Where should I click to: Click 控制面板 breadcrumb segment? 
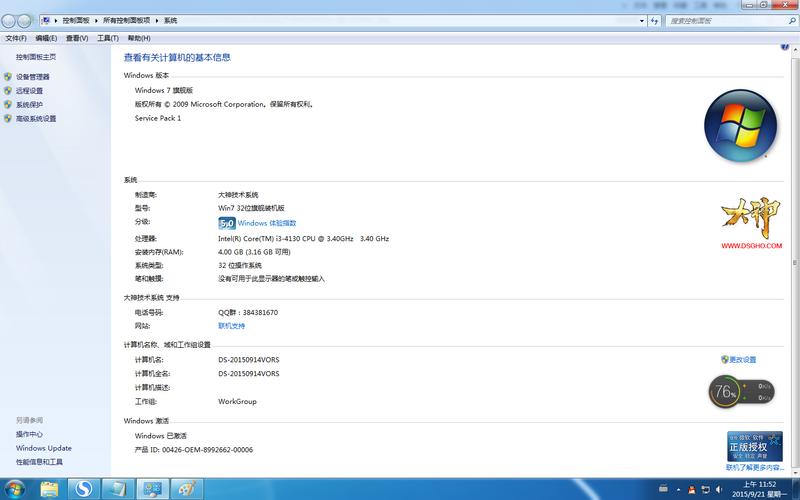coord(76,21)
